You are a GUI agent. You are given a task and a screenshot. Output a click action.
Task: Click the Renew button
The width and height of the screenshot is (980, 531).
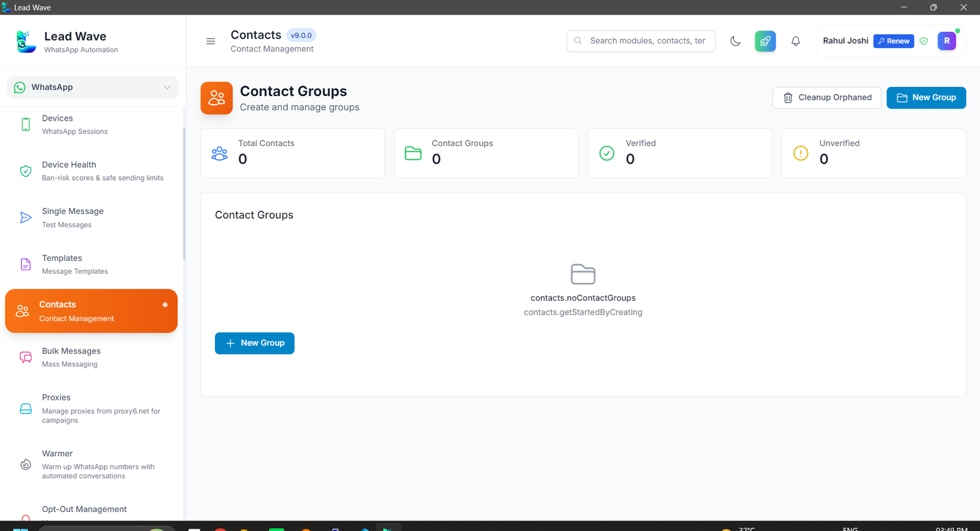tap(894, 41)
